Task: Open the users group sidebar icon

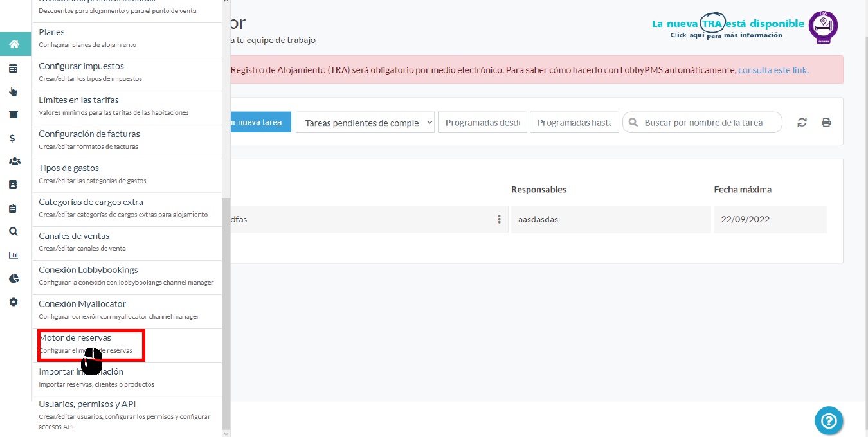Action: coord(14,161)
